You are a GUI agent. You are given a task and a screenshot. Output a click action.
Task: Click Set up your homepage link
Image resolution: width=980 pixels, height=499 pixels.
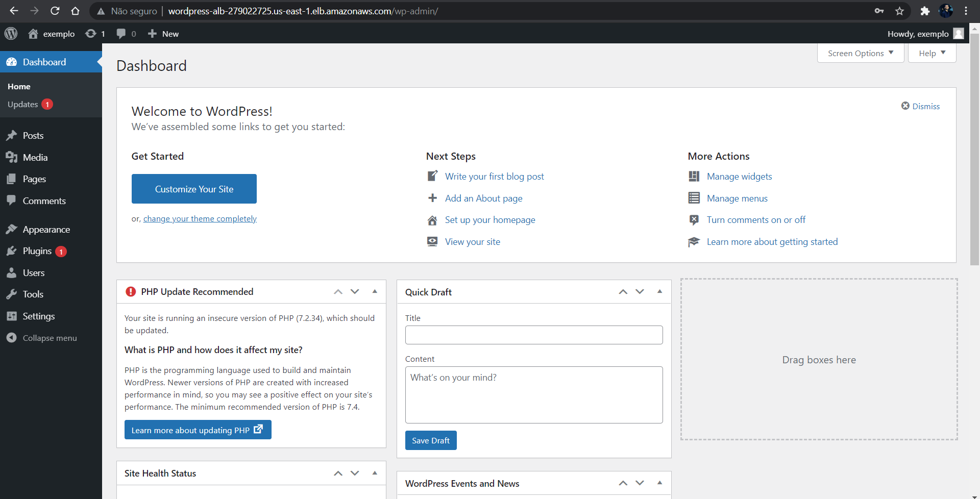(x=490, y=220)
